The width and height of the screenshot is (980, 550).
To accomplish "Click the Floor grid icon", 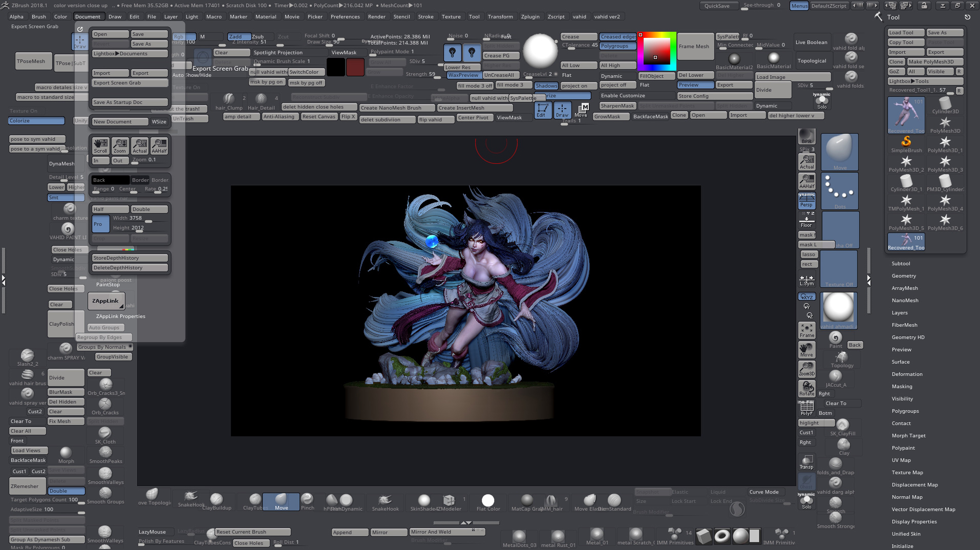I will [806, 221].
